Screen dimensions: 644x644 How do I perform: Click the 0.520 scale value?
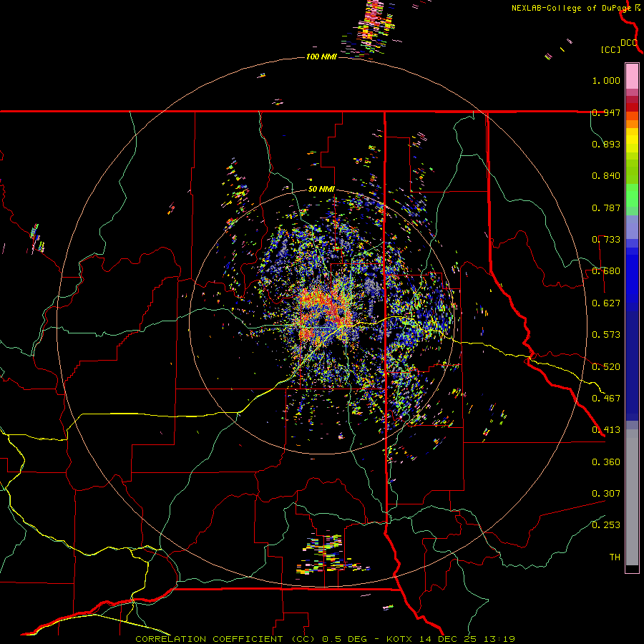coord(606,367)
